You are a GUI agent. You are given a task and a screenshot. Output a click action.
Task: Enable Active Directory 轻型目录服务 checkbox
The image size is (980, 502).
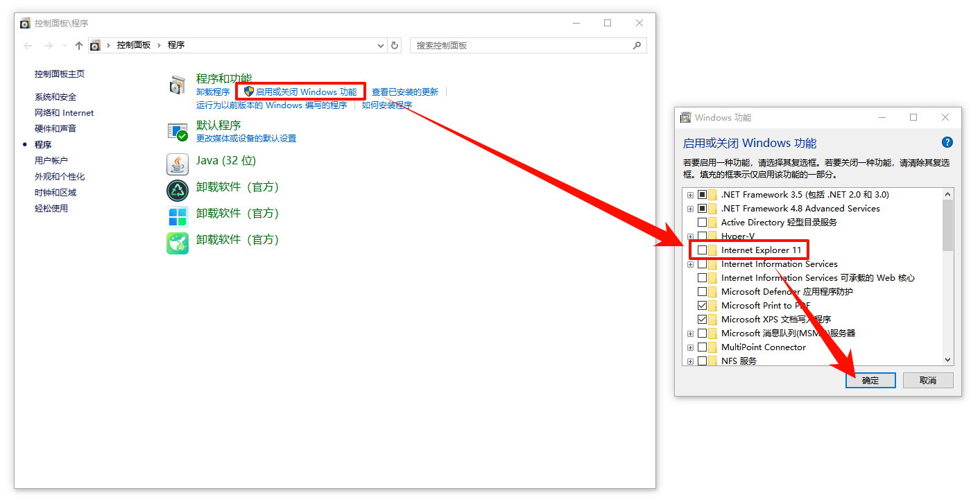click(x=702, y=223)
